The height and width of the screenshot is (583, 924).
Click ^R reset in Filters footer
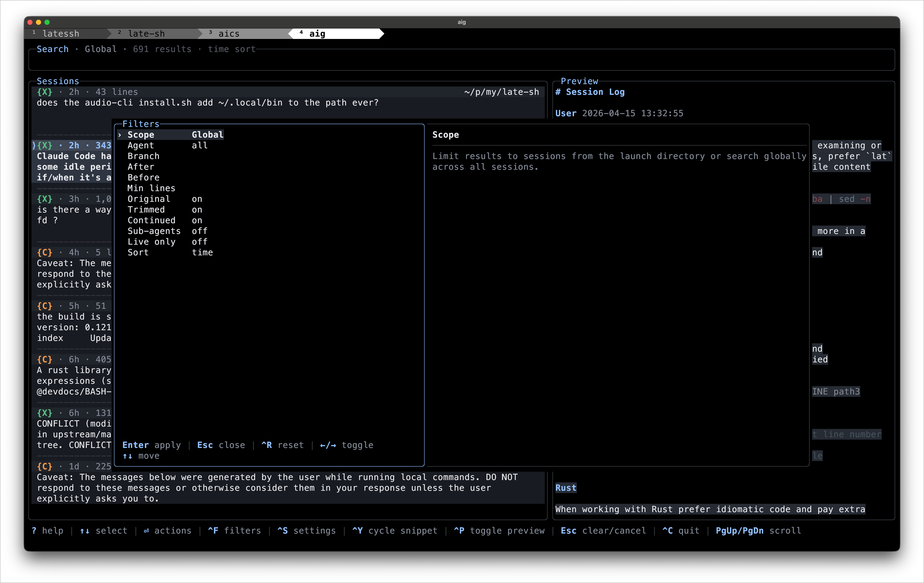(x=282, y=445)
